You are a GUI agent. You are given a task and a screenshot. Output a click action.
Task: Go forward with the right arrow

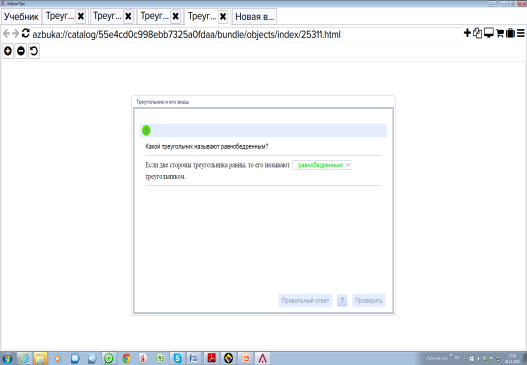[x=15, y=33]
